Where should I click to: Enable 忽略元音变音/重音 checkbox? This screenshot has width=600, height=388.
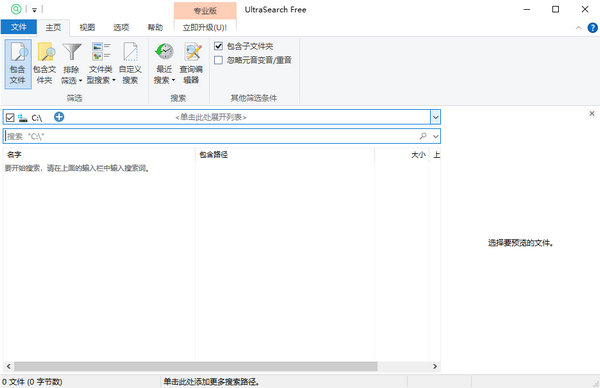pos(218,60)
